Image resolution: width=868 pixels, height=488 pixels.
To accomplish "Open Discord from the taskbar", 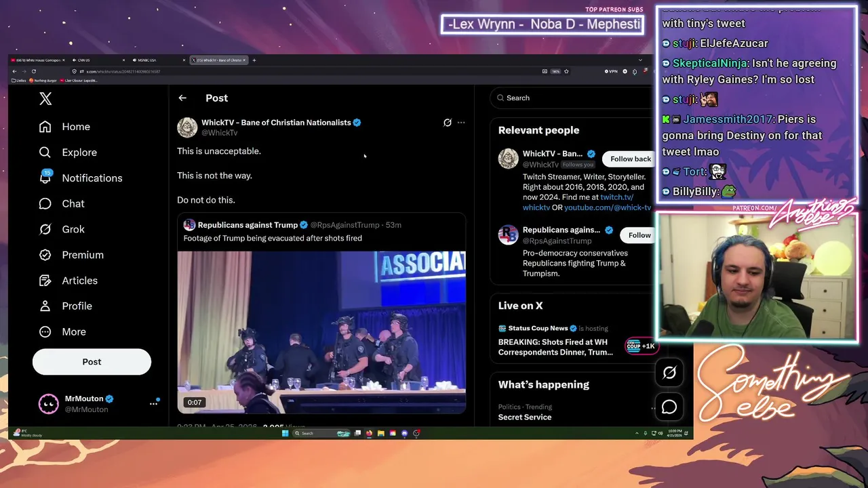I will click(x=405, y=433).
